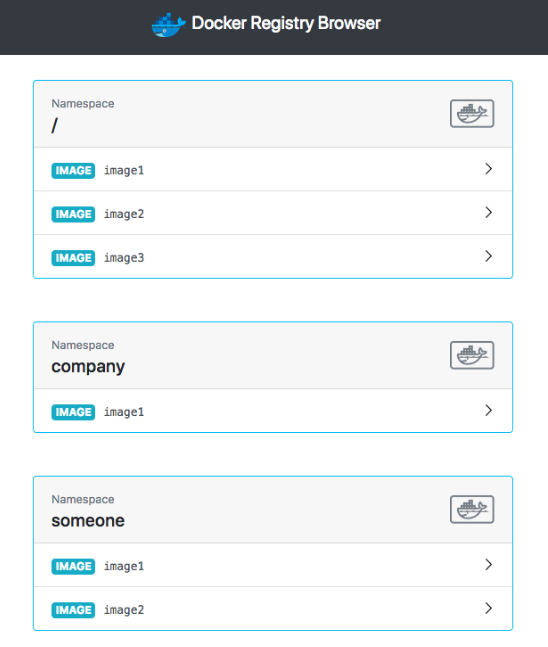This screenshot has width=548, height=647.
Task: Expand image2 chevron in root namespace
Action: coord(489,213)
